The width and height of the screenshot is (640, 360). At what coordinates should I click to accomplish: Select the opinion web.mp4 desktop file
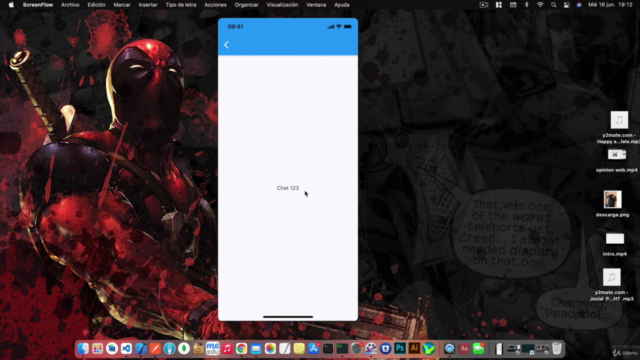[616, 161]
